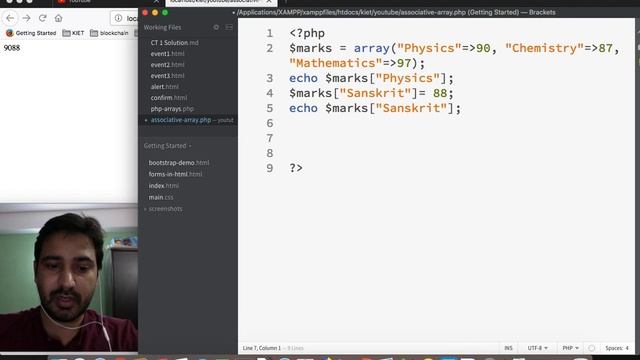Viewport: 640px width, 360px height.
Task: Open alert.html in Working Files
Action: 164,87
